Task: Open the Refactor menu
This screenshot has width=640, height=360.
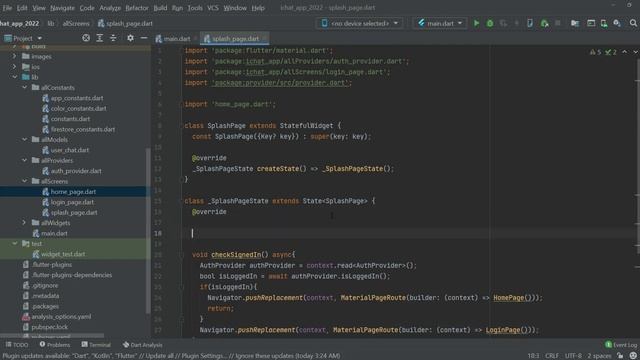Action: click(137, 8)
